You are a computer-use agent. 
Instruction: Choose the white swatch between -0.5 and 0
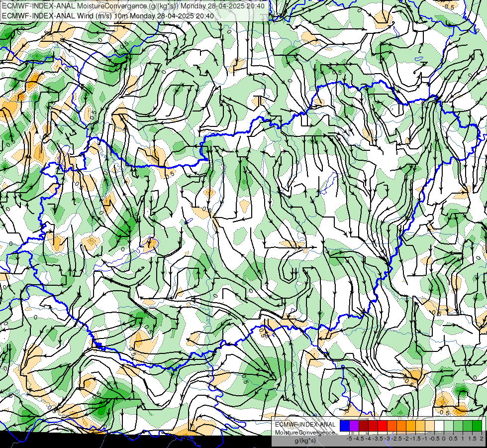(439, 426)
